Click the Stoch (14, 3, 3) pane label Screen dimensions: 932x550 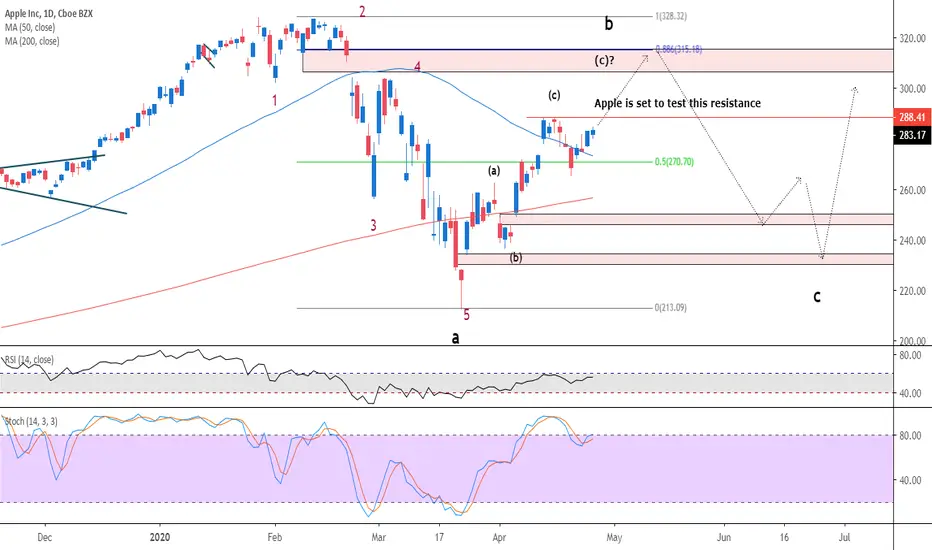click(32, 421)
